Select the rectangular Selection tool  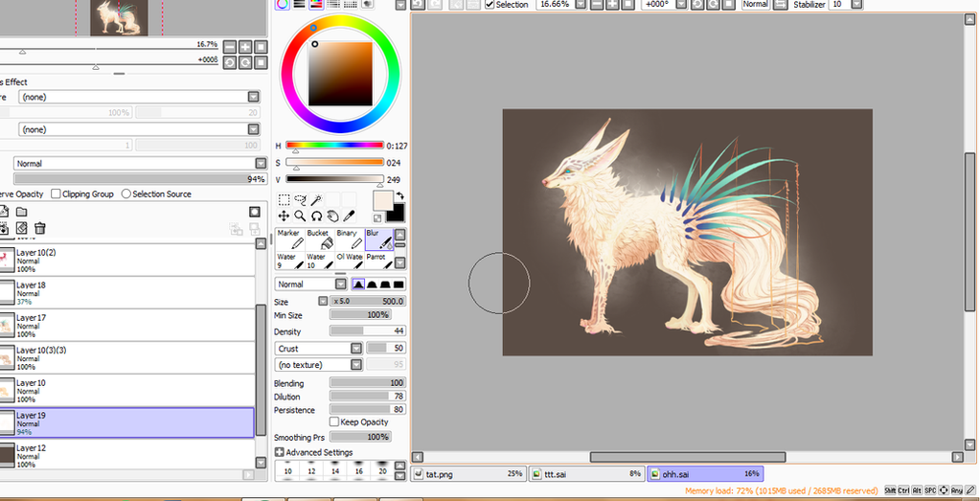click(x=284, y=200)
